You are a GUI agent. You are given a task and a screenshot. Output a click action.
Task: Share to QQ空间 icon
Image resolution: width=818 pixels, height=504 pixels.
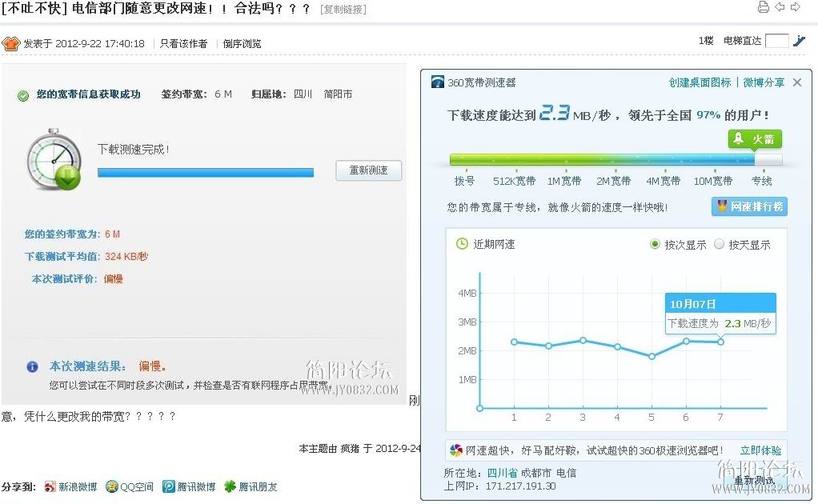pos(111,487)
